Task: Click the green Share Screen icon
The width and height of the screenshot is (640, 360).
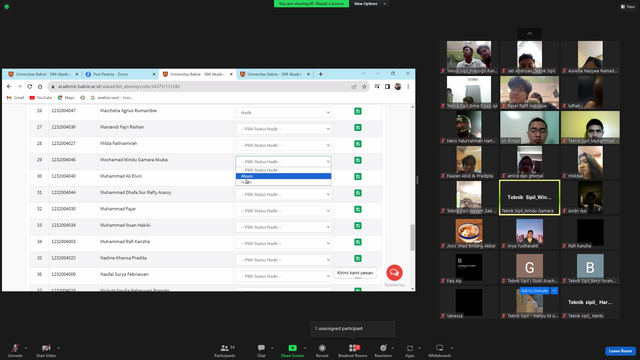Action: (x=292, y=348)
